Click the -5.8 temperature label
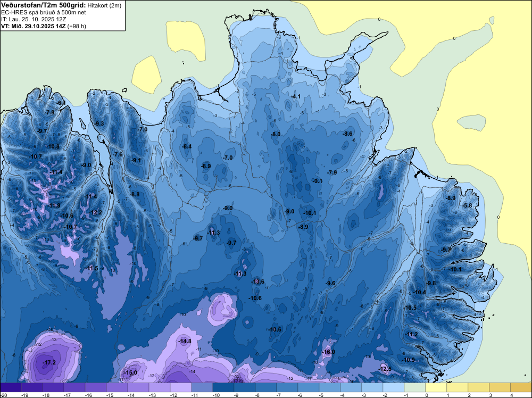Viewport: 532px width, 398px height. click(x=468, y=205)
